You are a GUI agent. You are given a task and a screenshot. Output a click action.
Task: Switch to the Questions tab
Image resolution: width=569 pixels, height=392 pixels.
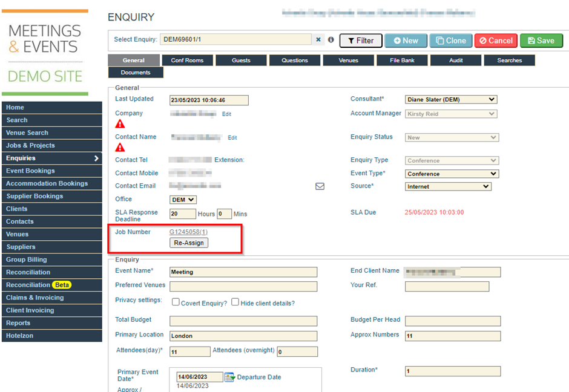pyautogui.click(x=295, y=60)
